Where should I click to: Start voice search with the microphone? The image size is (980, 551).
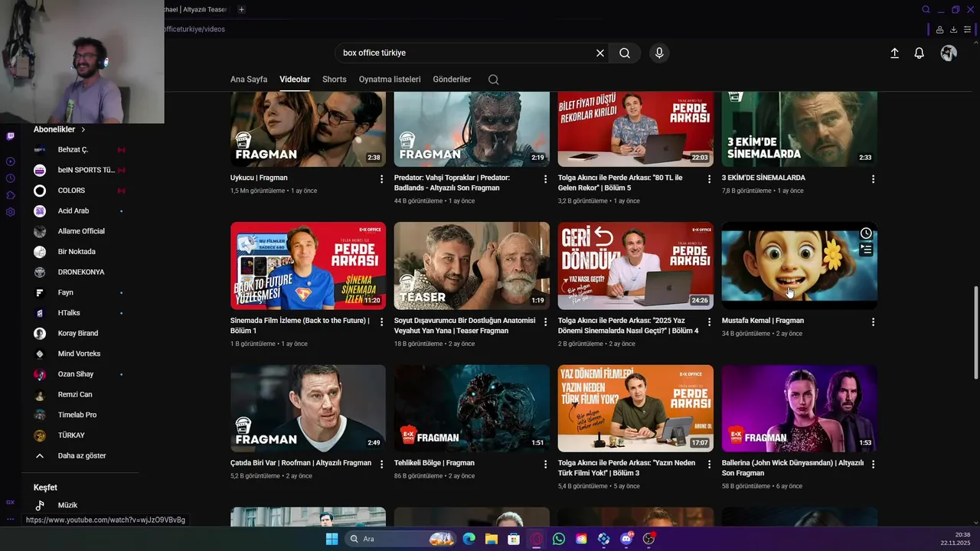point(659,53)
